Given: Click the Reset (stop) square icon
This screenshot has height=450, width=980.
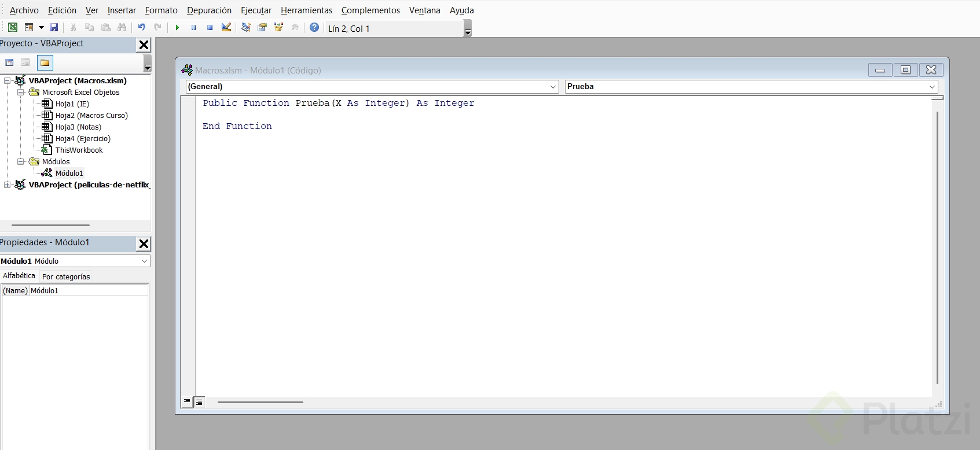Looking at the screenshot, I should click(210, 27).
